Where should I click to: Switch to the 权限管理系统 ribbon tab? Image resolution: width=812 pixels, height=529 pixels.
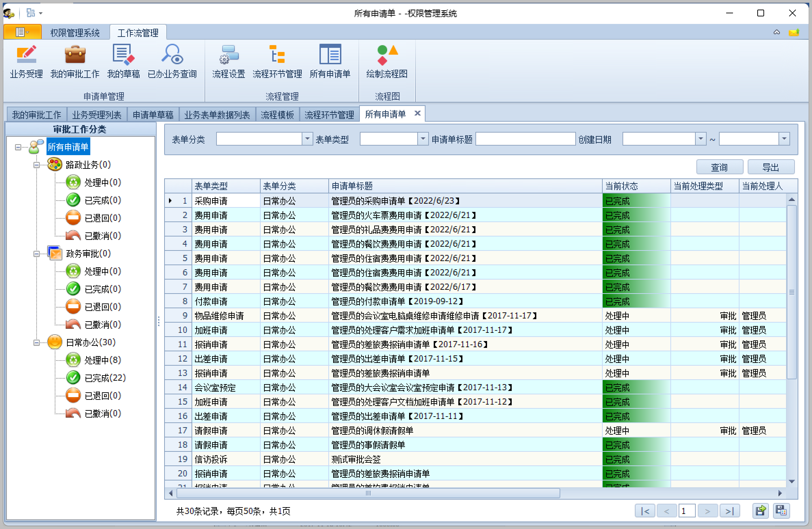click(75, 33)
